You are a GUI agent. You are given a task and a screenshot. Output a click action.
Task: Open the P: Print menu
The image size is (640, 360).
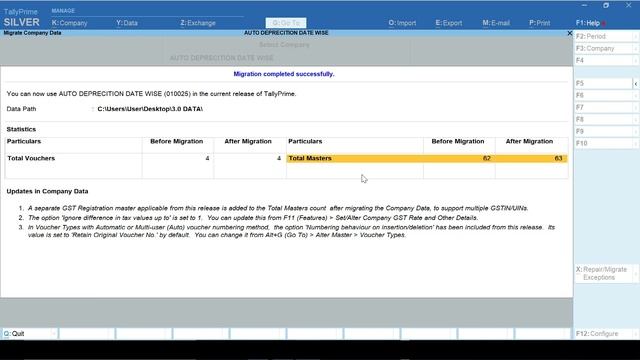(x=540, y=23)
